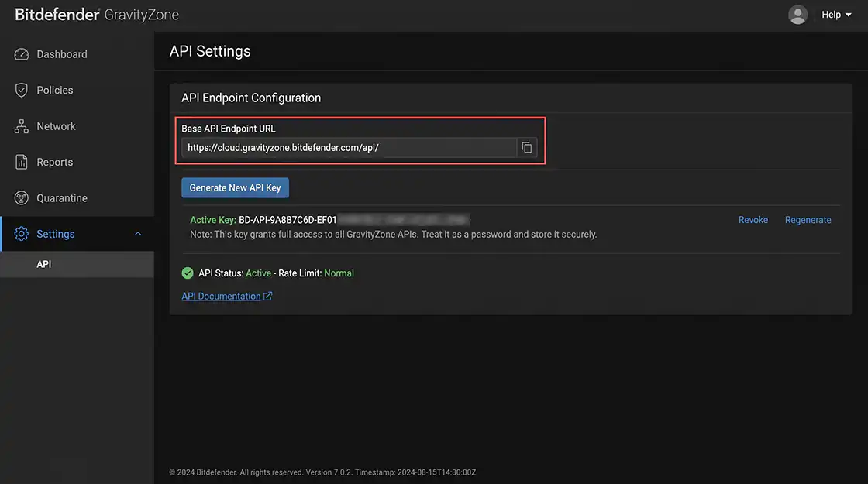The width and height of the screenshot is (868, 484).
Task: Click the note about key granting full access
Action: 394,235
